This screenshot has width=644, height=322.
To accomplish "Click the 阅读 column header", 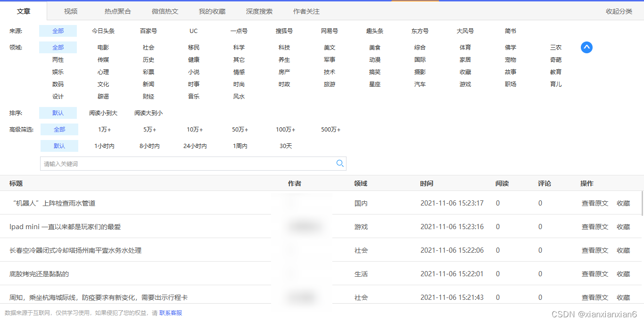I will point(502,183).
